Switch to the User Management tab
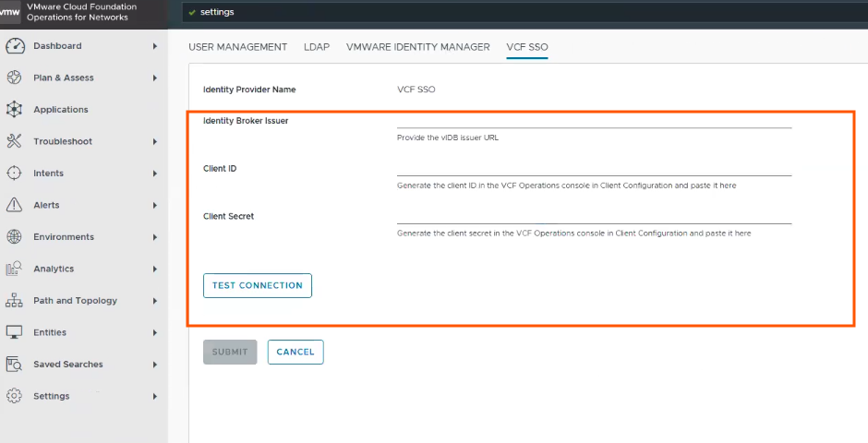This screenshot has height=443, width=868. [x=238, y=47]
